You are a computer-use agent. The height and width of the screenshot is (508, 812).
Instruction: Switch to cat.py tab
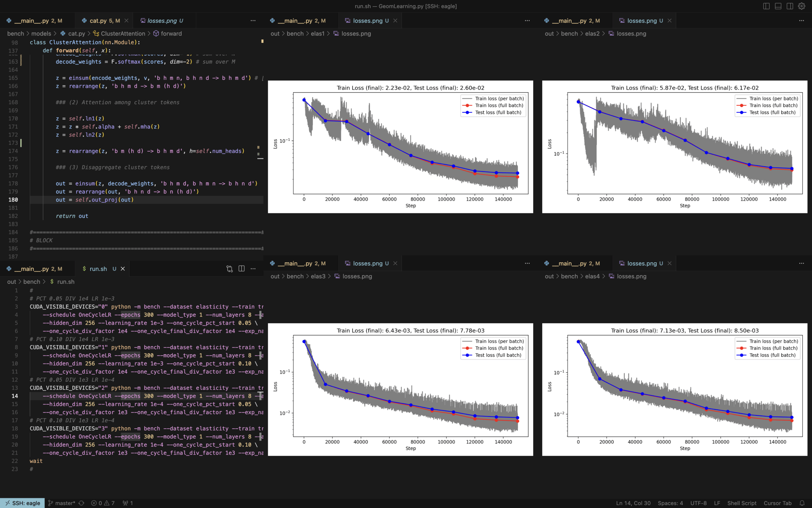99,21
